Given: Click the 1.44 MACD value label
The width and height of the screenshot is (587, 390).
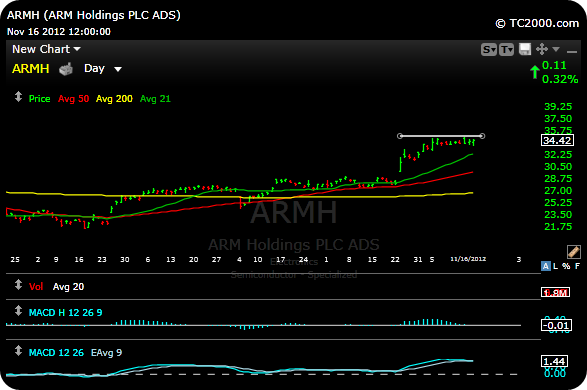Looking at the screenshot, I should pyautogui.click(x=554, y=362).
